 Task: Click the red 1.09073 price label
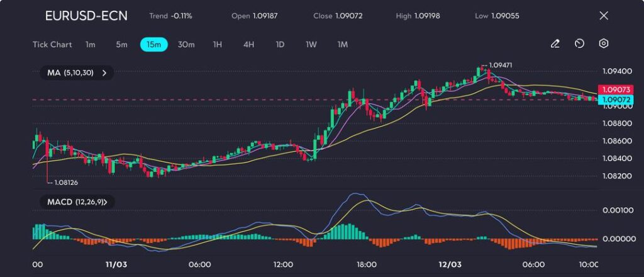[615, 90]
